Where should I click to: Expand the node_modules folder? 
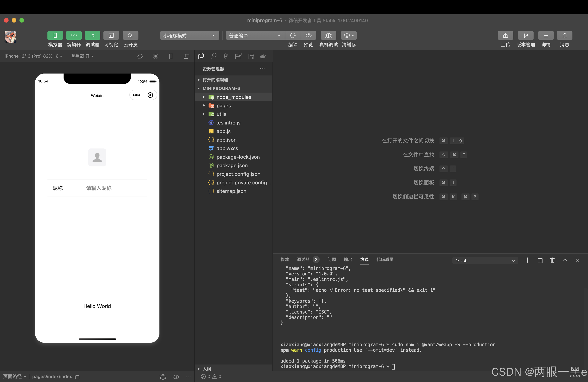(234, 97)
